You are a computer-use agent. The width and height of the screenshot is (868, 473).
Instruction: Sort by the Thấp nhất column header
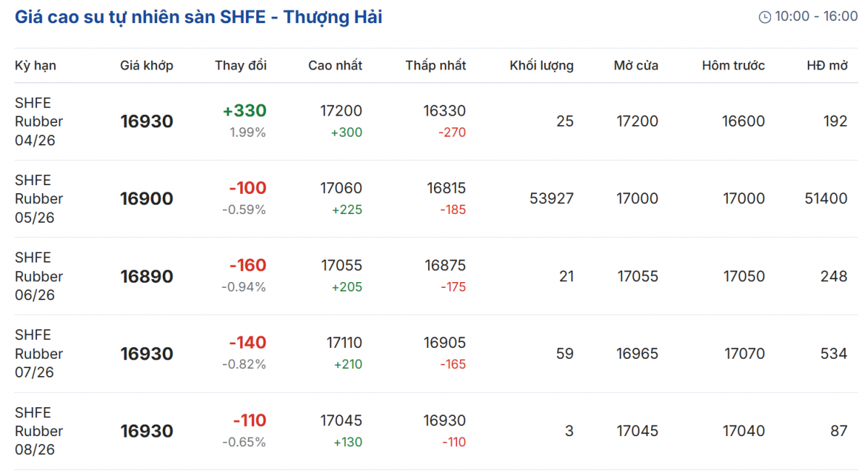[x=435, y=66]
